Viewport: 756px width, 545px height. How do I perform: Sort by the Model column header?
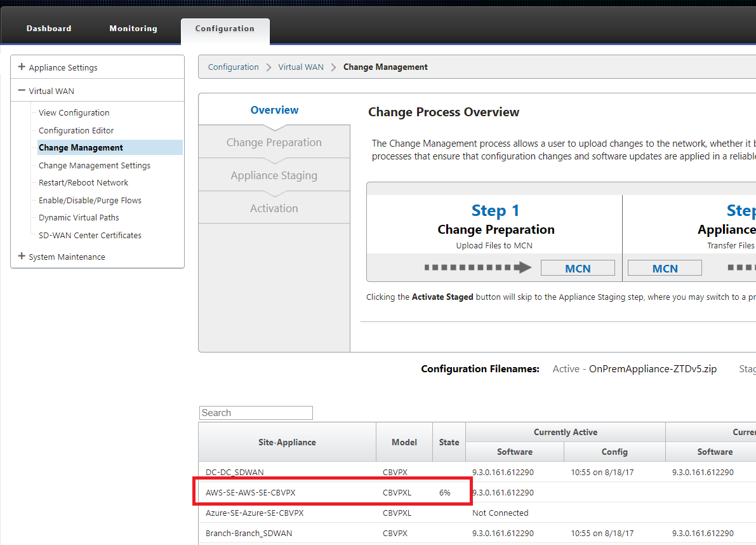(x=404, y=442)
